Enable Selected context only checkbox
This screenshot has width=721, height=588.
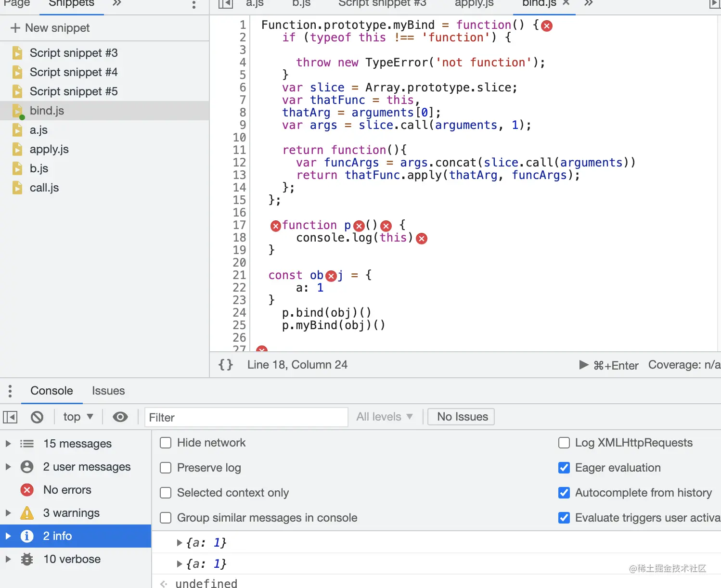click(x=166, y=493)
